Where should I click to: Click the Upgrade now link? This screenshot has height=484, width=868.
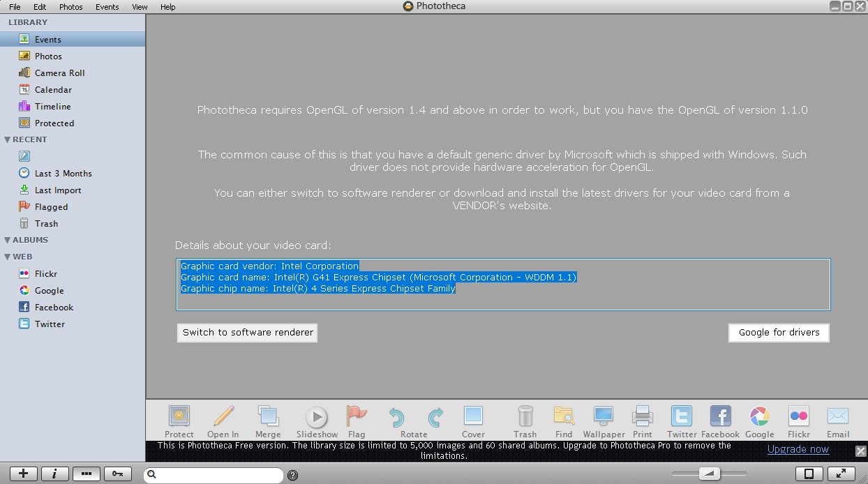798,449
